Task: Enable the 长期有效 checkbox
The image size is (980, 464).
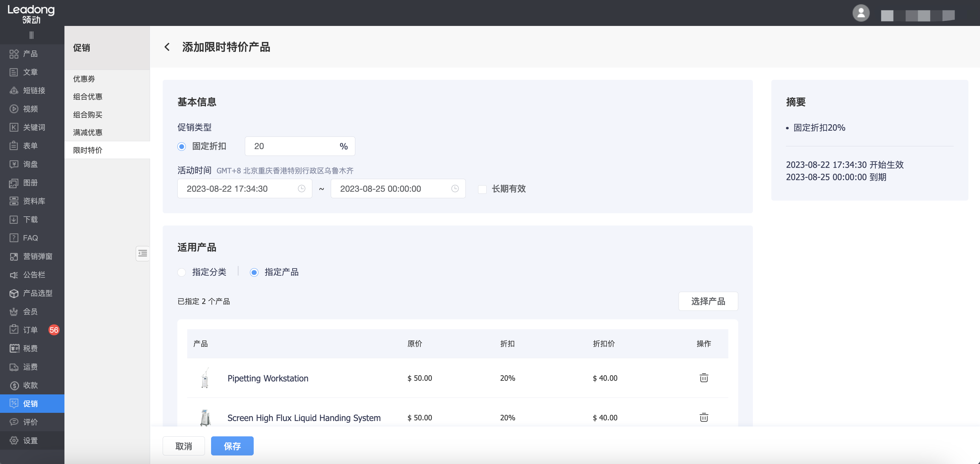Action: point(482,189)
